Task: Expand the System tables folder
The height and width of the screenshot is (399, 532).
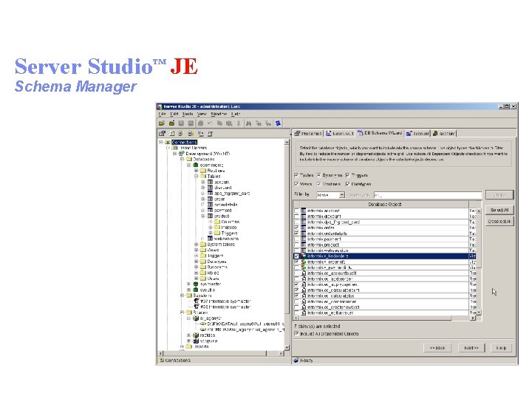Action: 197,245
